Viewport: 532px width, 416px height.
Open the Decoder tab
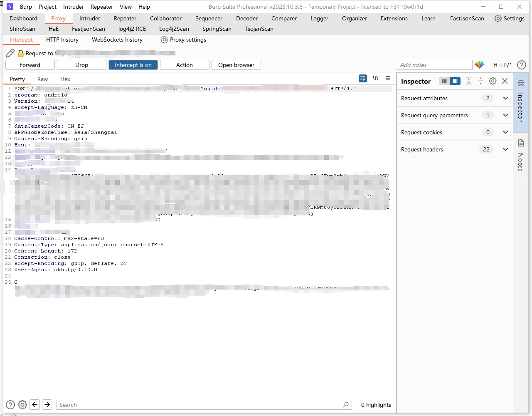tap(247, 18)
